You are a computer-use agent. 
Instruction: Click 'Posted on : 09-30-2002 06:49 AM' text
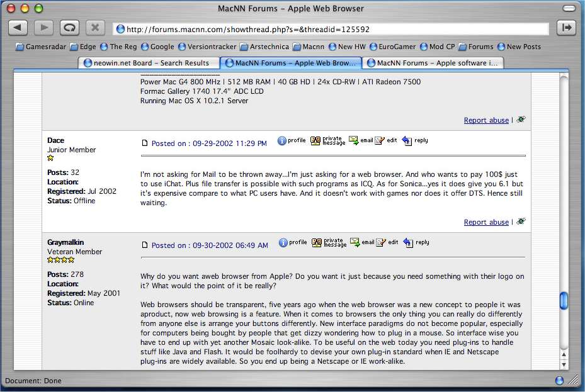210,245
